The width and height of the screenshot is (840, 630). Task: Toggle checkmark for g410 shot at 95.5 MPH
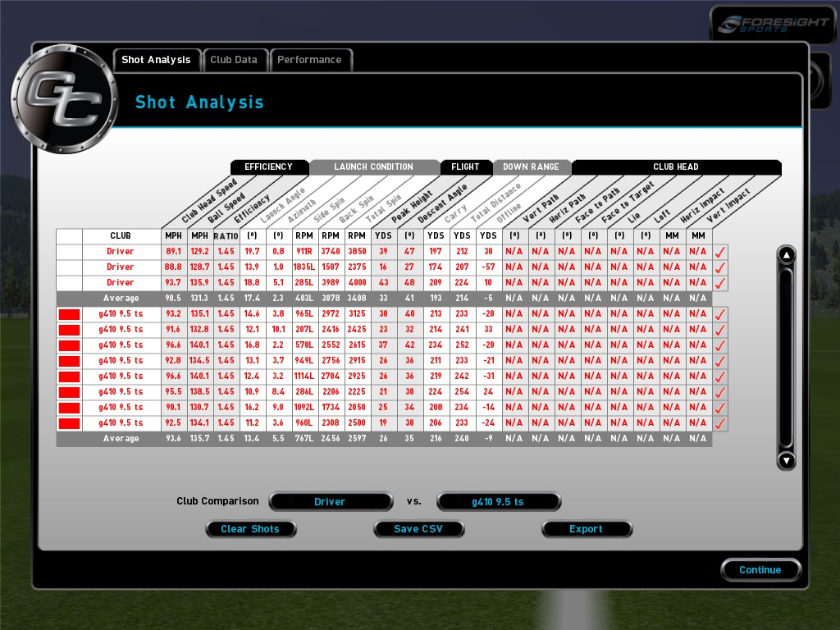[720, 392]
